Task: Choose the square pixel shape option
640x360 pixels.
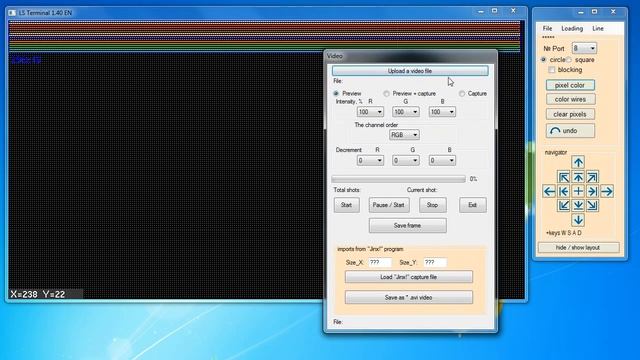Action: click(x=569, y=60)
